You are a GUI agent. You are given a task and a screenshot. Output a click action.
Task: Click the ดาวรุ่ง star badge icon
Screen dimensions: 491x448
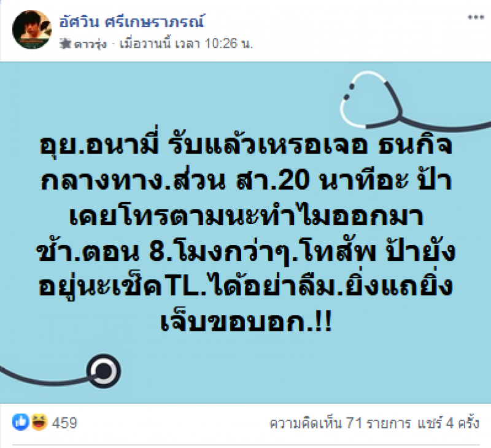coord(66,44)
